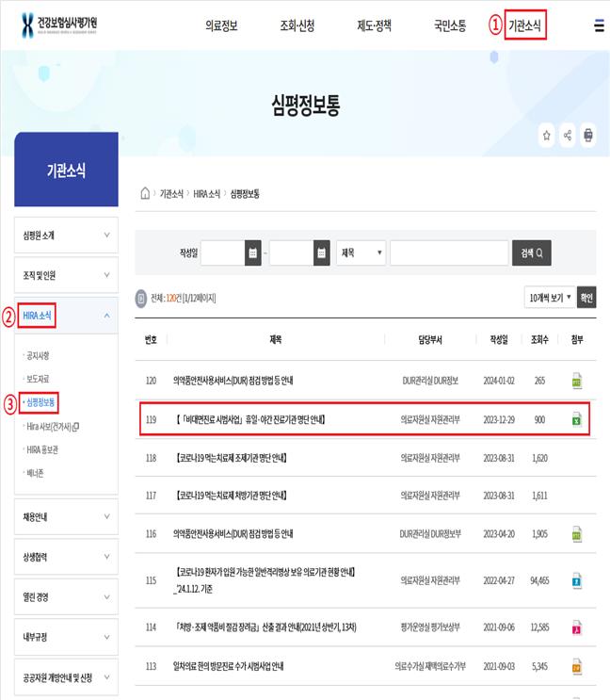Open the end date calendar picker
Viewport: 610px width, 700px height.
point(322,253)
